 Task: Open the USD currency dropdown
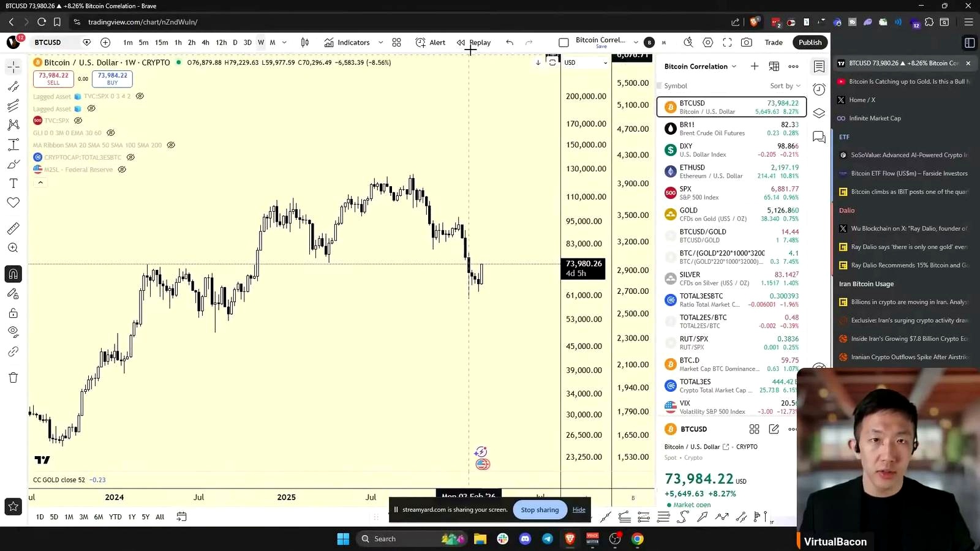[x=586, y=62]
